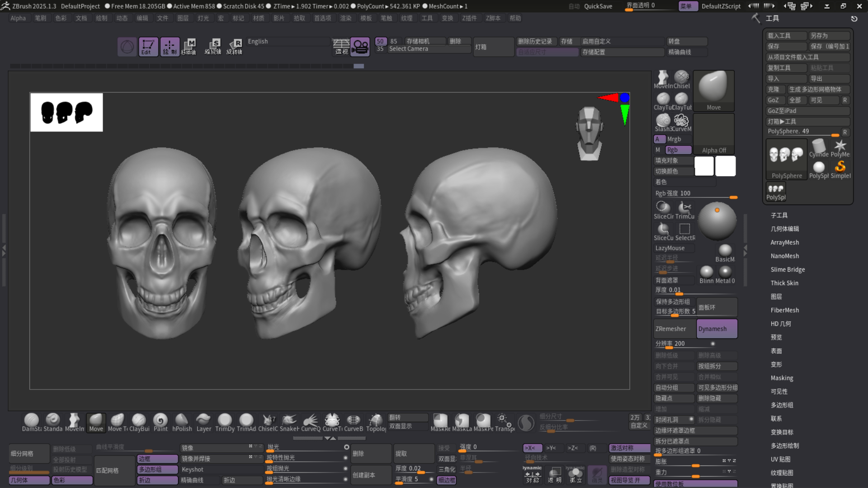Click the Alpha Off thumbnail

(x=714, y=134)
